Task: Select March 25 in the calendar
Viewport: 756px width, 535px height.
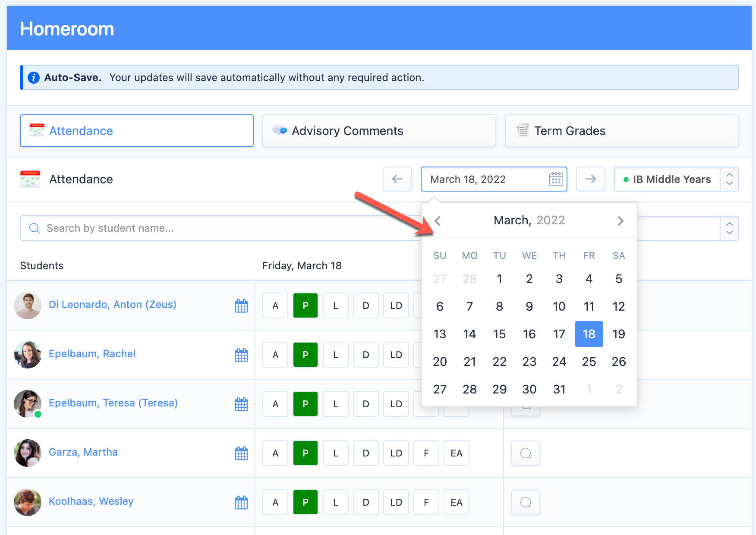Action: coord(589,362)
